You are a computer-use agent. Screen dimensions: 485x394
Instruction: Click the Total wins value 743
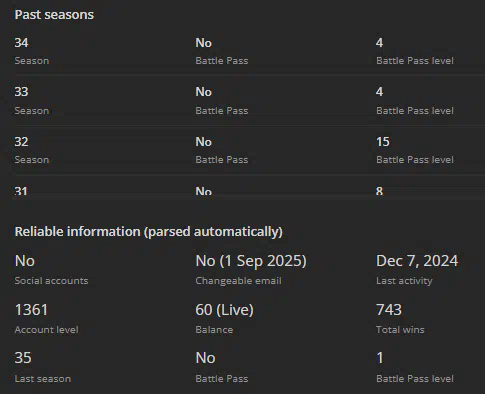[389, 310]
